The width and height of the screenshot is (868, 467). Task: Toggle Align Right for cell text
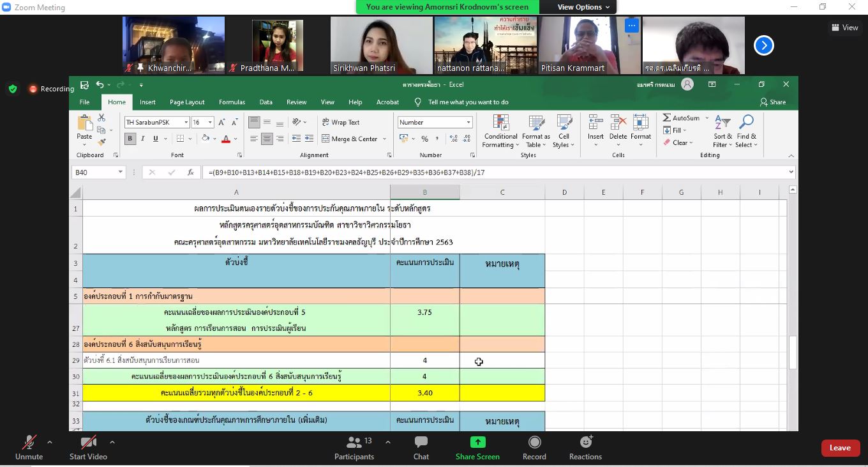280,139
